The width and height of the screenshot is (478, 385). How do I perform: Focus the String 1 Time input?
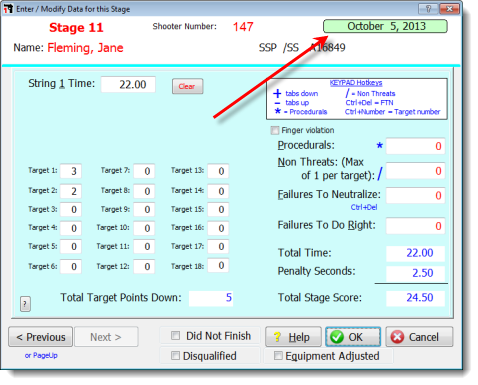click(x=128, y=84)
